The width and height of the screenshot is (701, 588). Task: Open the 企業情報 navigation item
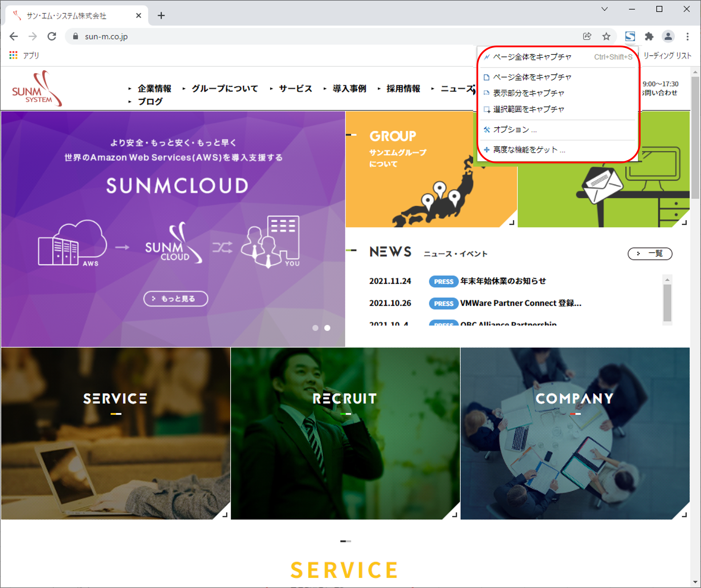coord(154,89)
